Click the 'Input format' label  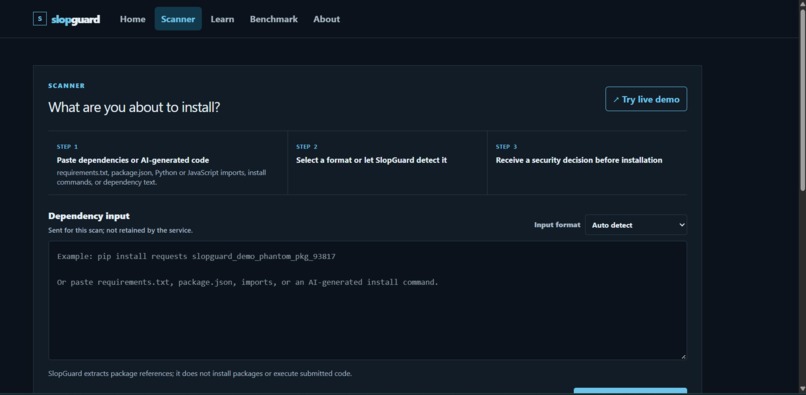pos(557,225)
